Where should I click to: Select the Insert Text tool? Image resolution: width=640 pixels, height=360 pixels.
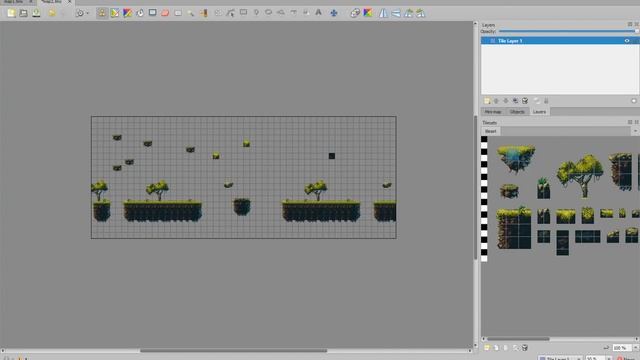(x=318, y=13)
